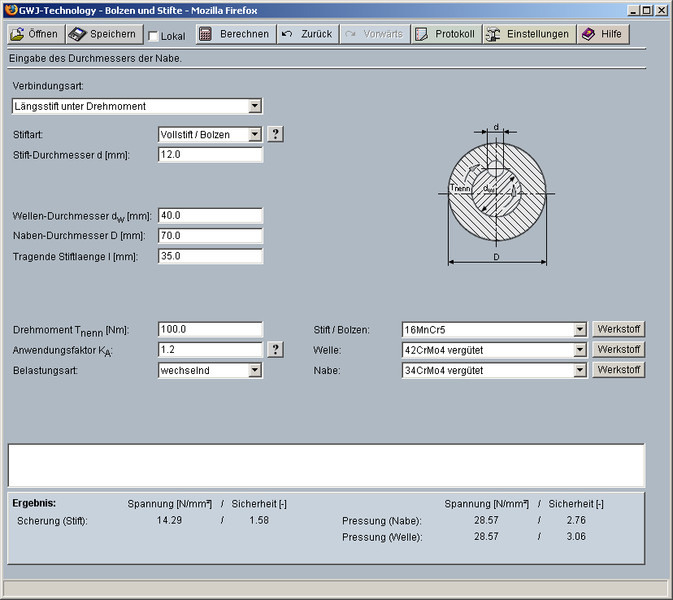Click the Speichern disk icon

tap(78, 34)
